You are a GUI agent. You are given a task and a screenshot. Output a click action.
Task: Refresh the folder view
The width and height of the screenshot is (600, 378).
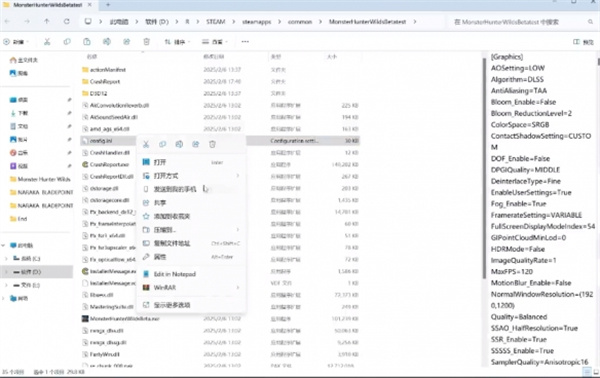pyautogui.click(x=67, y=21)
